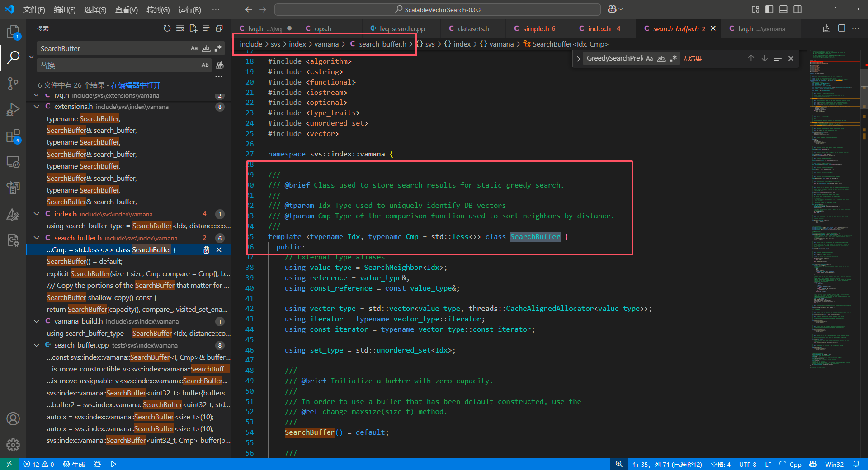
Task: Refresh the search results
Action: pyautogui.click(x=167, y=28)
